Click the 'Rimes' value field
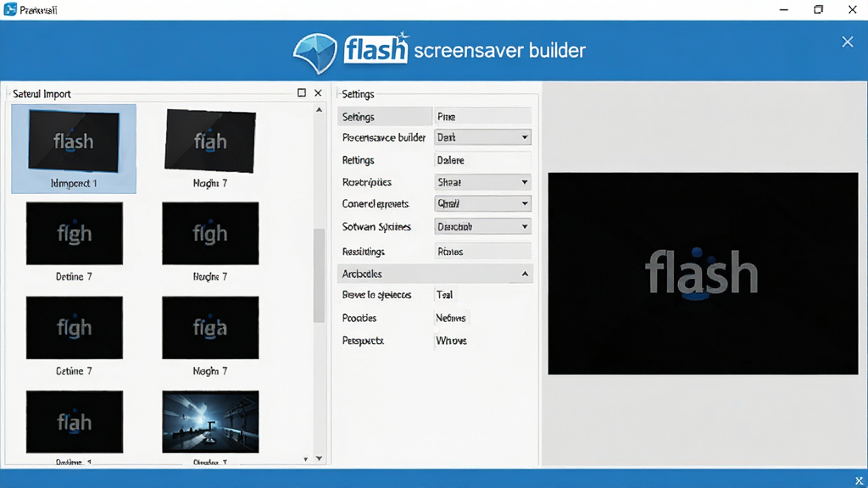 pos(482,251)
